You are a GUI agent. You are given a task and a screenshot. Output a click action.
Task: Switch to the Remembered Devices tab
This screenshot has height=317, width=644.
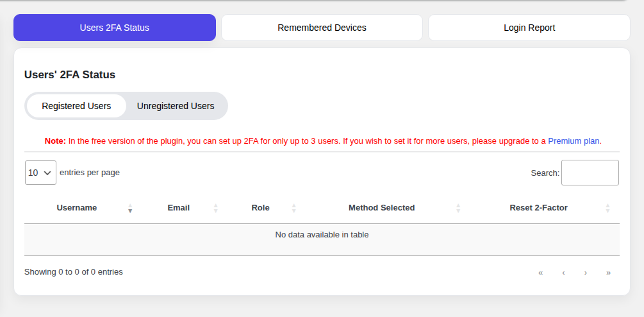click(x=322, y=28)
